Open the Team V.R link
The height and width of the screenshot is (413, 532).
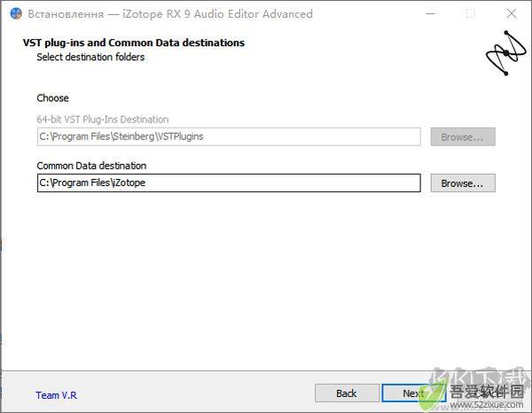click(57, 395)
